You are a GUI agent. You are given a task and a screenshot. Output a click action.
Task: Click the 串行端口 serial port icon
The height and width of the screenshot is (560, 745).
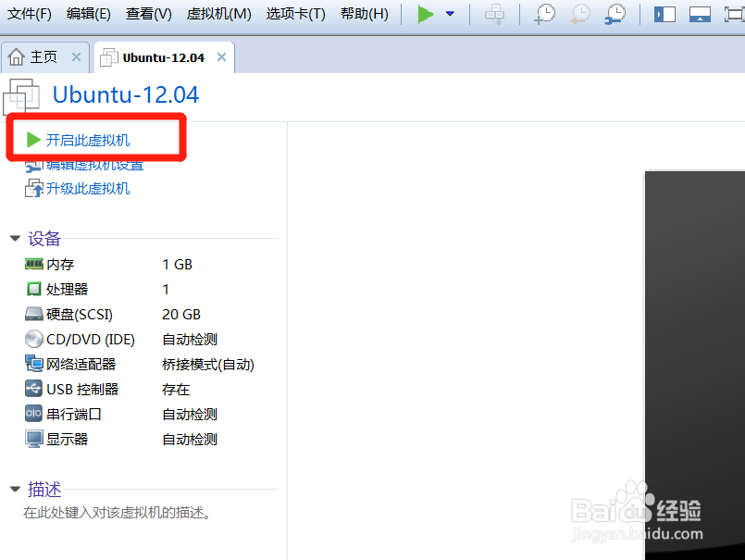(33, 413)
